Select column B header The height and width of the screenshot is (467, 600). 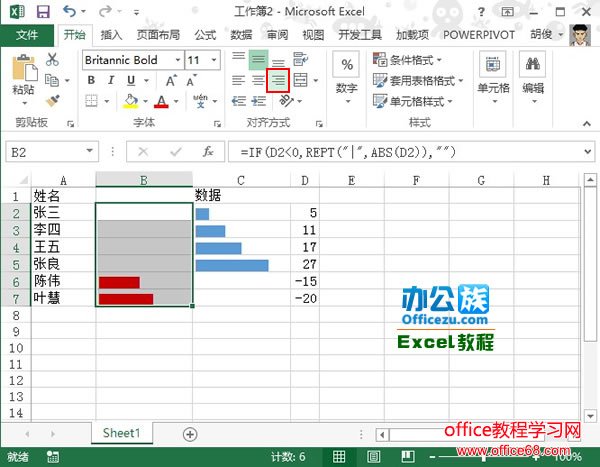pyautogui.click(x=144, y=180)
